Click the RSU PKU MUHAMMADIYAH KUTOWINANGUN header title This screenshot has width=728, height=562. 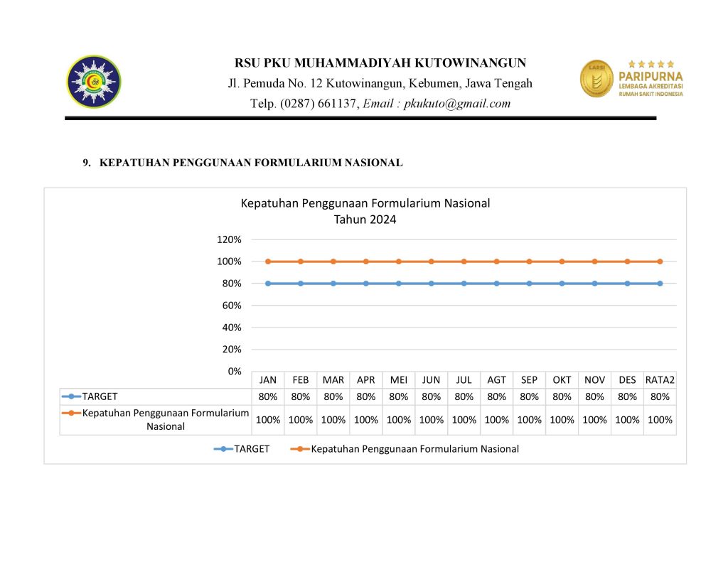tap(380, 63)
